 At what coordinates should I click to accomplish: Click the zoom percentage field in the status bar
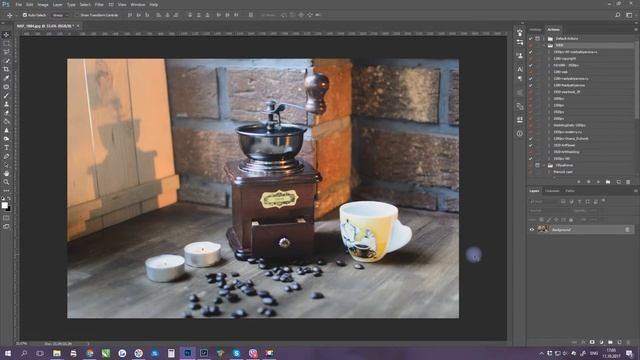(22, 344)
